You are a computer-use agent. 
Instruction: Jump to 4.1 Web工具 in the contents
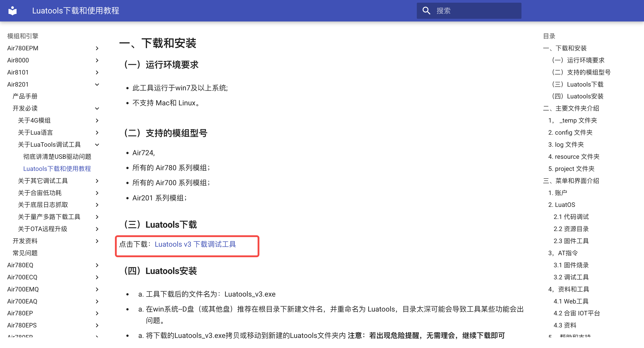(571, 301)
